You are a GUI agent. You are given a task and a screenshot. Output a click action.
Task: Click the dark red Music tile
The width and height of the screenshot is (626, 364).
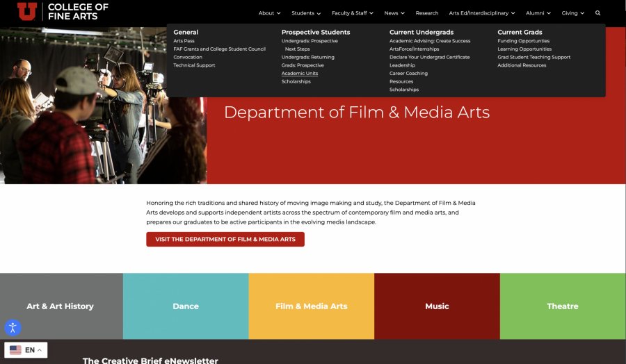click(x=437, y=306)
